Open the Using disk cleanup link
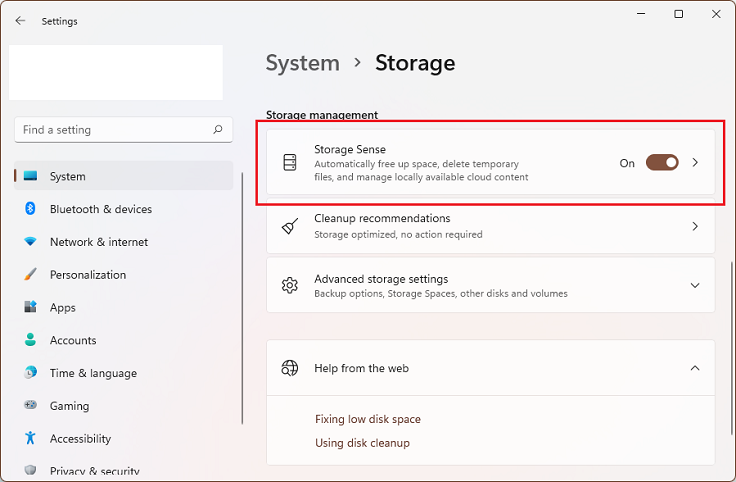The image size is (736, 482). coord(362,443)
